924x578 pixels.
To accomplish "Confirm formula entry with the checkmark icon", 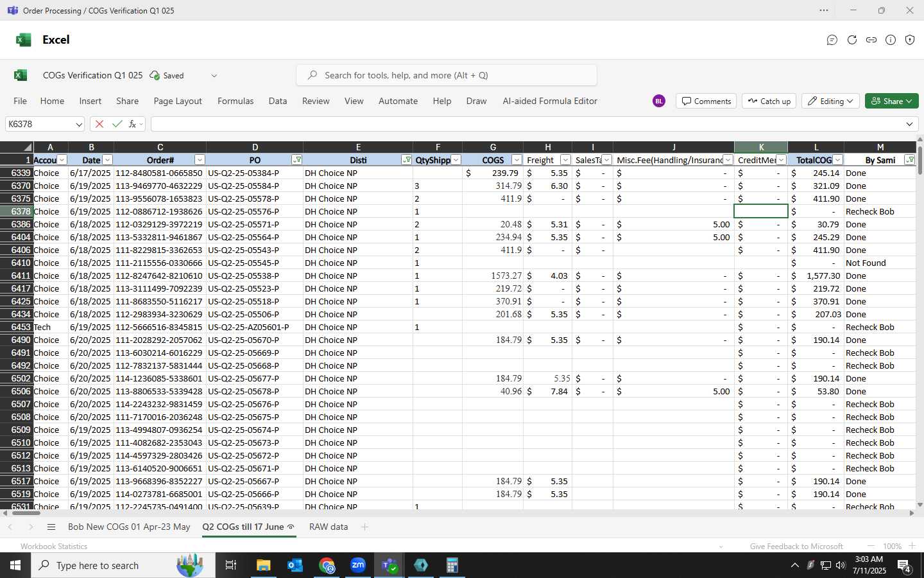I will (x=117, y=124).
